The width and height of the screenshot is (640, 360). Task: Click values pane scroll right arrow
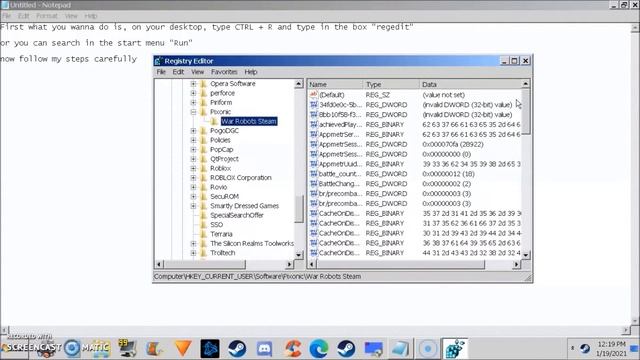coord(517,264)
